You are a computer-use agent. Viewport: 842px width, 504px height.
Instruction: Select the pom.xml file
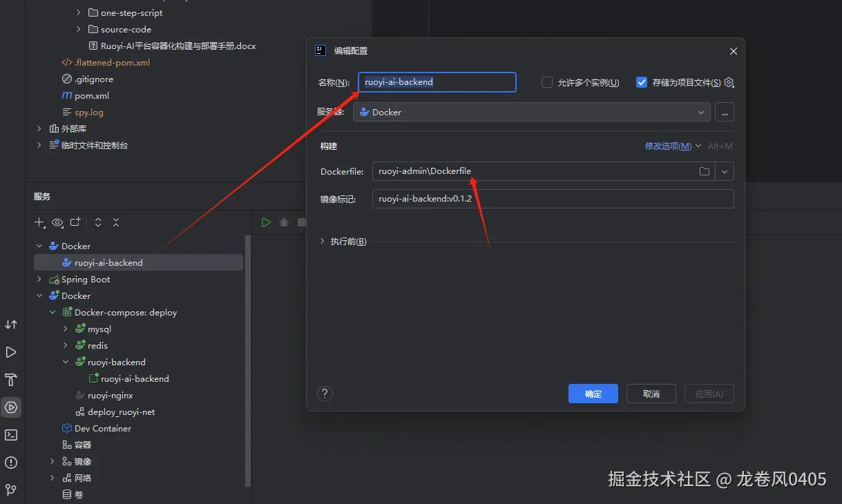[92, 95]
